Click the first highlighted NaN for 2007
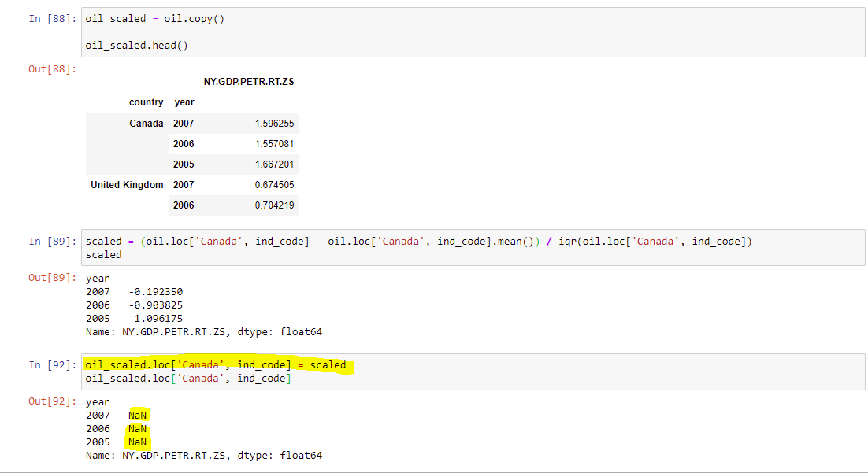The height and width of the screenshot is (473, 868). point(137,416)
